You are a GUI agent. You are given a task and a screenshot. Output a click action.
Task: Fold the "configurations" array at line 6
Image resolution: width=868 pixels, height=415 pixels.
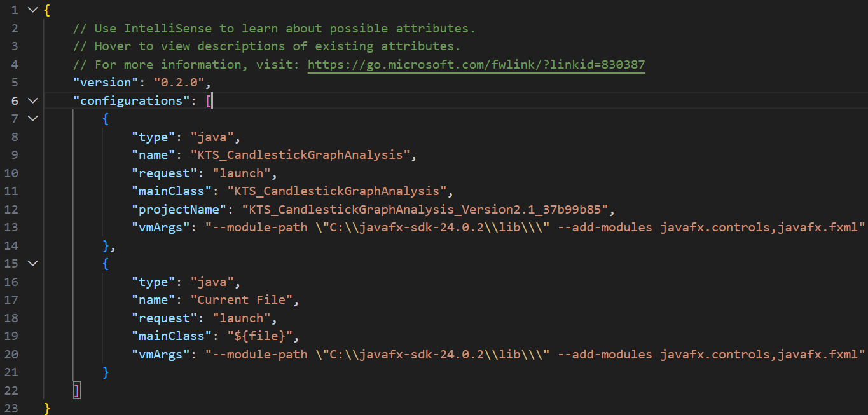click(32, 100)
